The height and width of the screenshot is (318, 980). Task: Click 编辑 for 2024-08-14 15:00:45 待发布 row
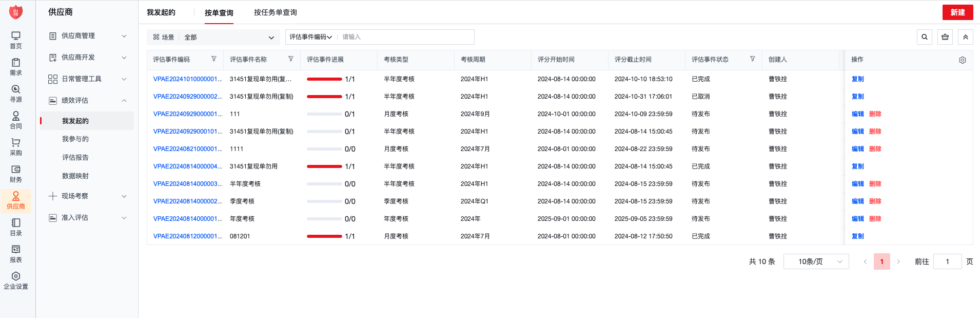coord(858,132)
